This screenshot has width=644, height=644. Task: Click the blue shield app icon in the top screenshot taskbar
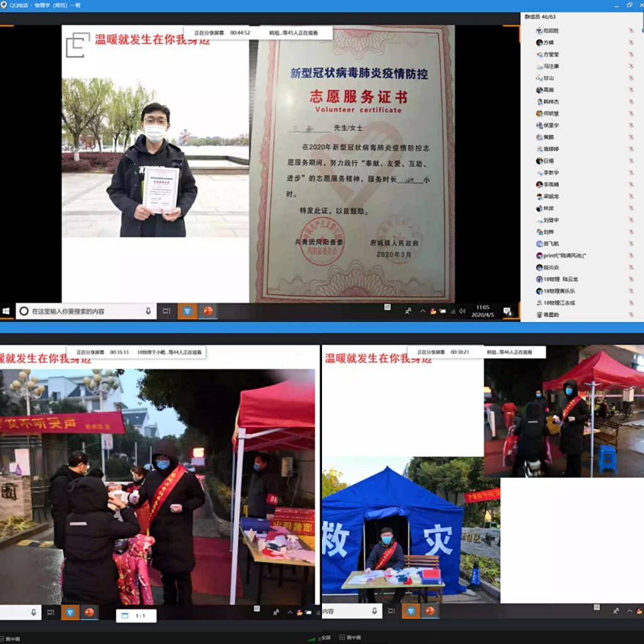click(187, 311)
